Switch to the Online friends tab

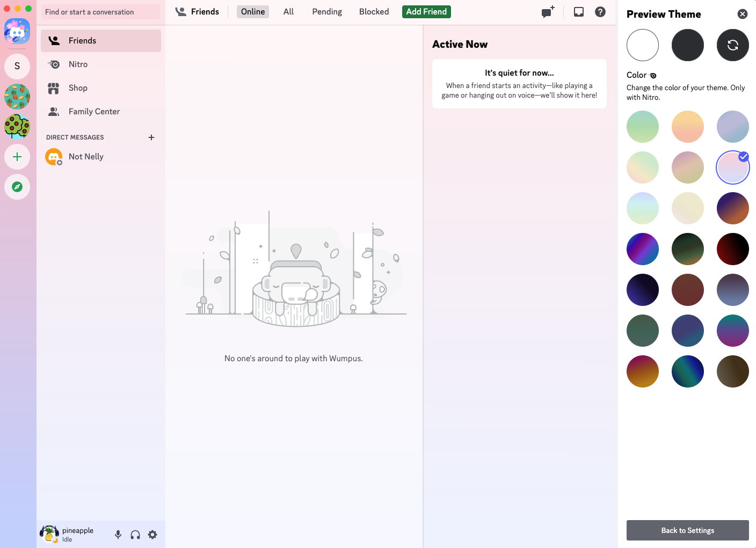tap(253, 12)
